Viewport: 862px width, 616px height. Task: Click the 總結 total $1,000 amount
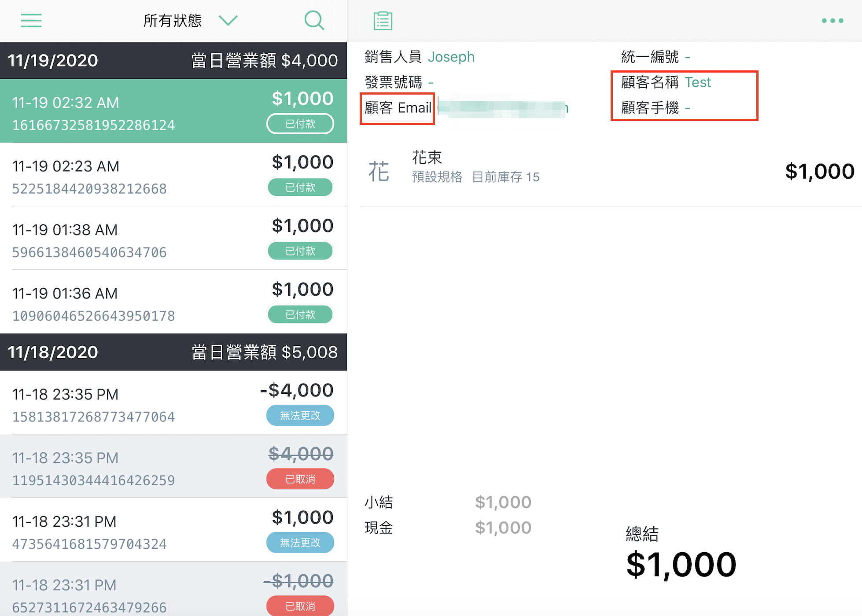[x=681, y=565]
